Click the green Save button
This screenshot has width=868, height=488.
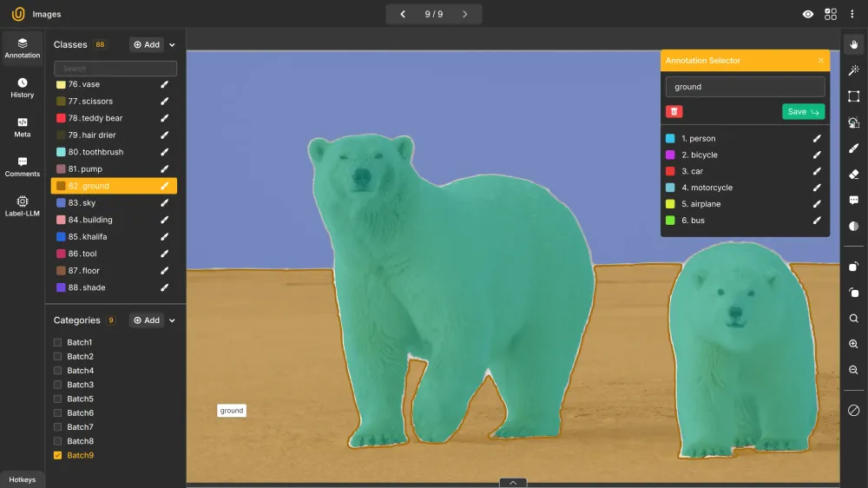[x=803, y=112]
